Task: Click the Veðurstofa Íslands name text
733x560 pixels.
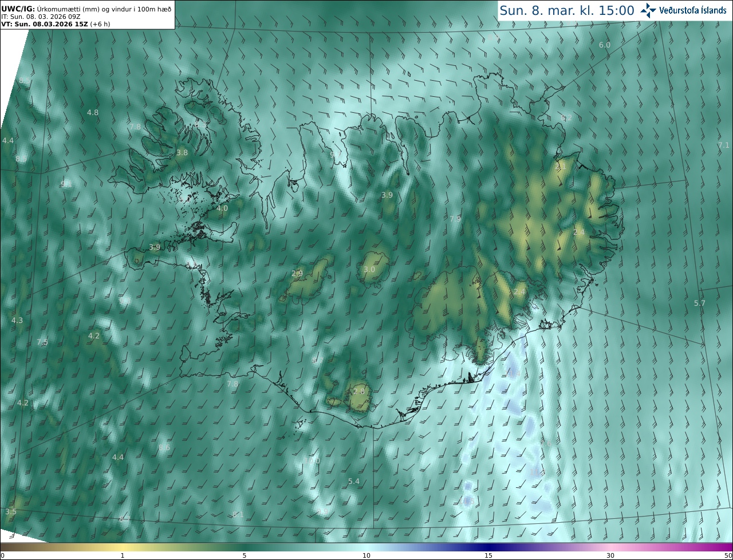Action: tap(693, 10)
